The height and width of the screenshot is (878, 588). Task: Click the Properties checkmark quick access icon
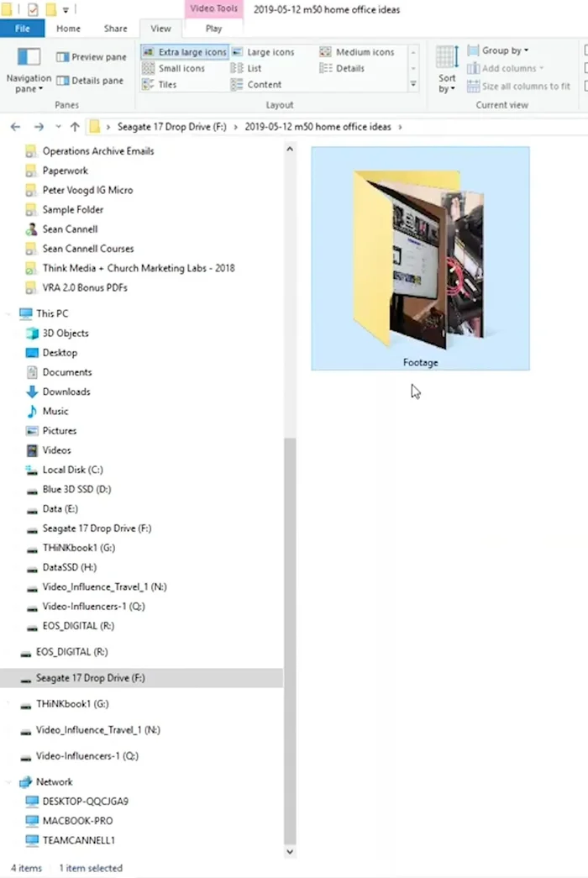[33, 9]
